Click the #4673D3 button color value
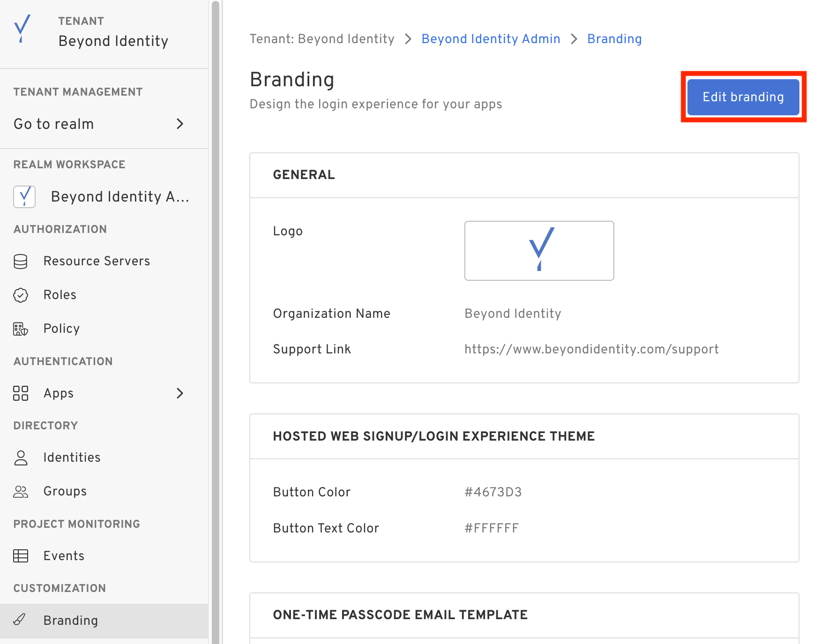The height and width of the screenshot is (644, 821). [493, 492]
